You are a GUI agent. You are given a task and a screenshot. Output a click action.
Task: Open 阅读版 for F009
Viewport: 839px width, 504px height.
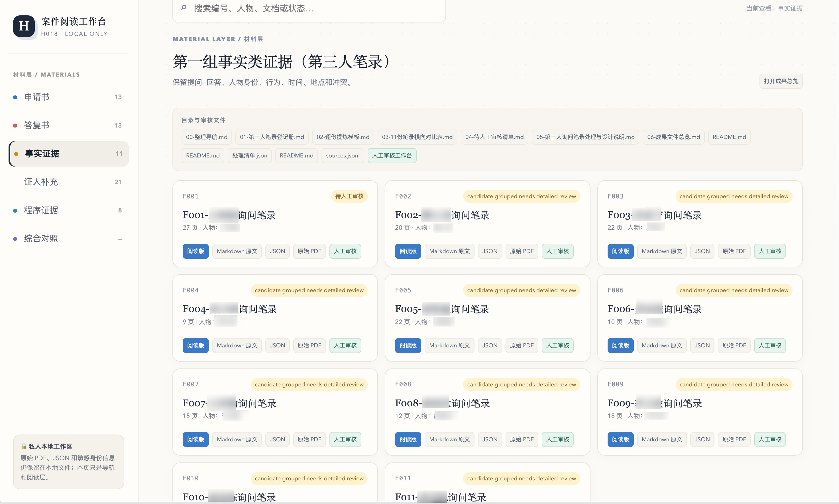pyautogui.click(x=620, y=439)
